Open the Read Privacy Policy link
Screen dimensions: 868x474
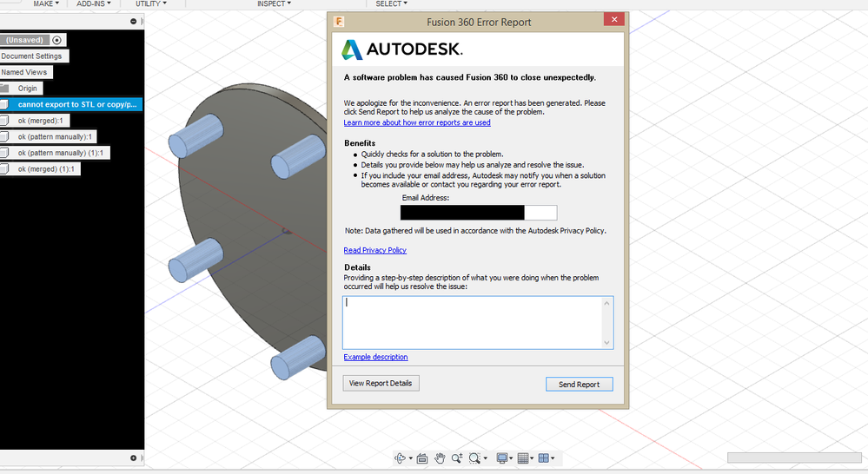coord(374,250)
